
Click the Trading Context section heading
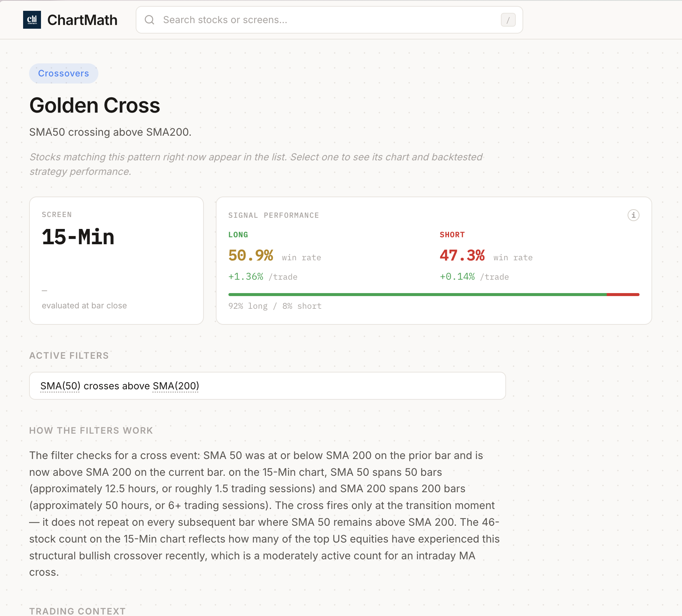click(x=78, y=611)
